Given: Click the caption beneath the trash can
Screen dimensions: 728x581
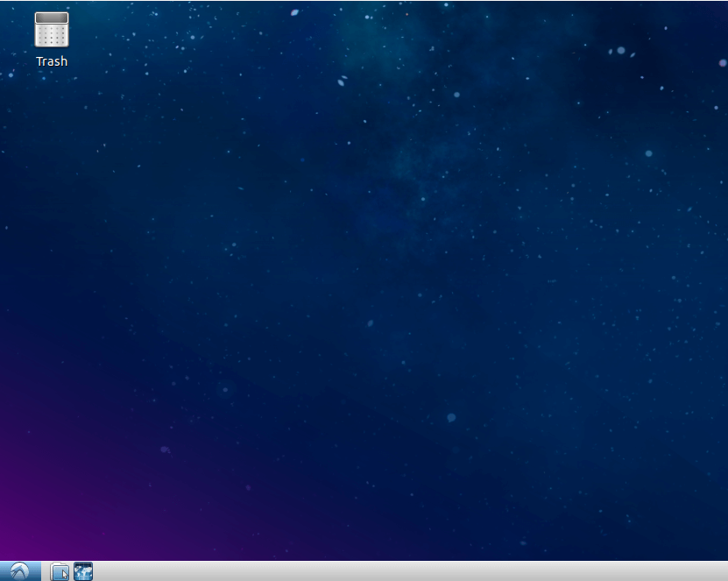Looking at the screenshot, I should pyautogui.click(x=52, y=61).
